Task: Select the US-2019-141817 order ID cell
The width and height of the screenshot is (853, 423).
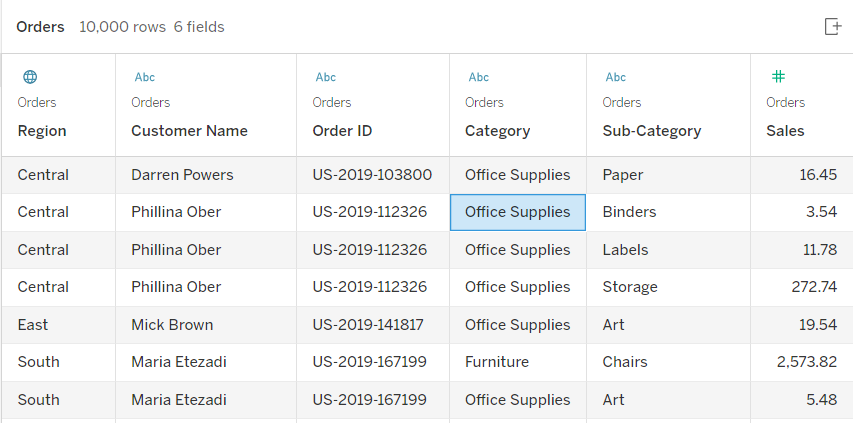Action: 373,325
